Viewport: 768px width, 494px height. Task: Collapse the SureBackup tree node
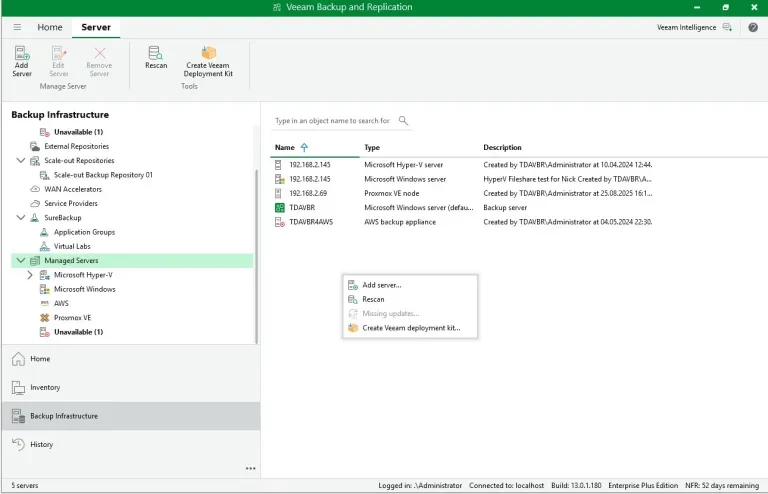(21, 217)
